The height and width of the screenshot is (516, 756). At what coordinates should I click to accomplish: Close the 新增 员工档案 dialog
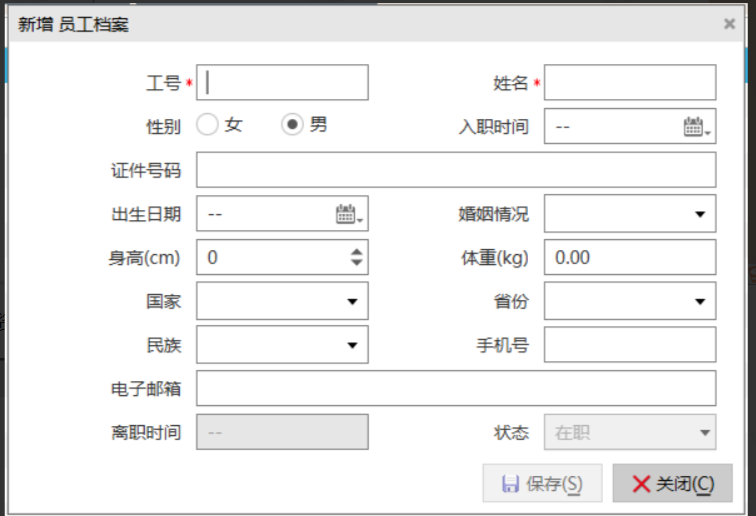(x=729, y=24)
